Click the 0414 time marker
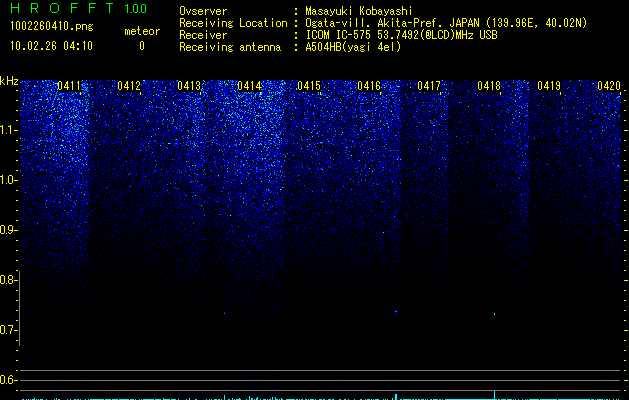Viewport: 629px width, 400px height. click(x=249, y=86)
